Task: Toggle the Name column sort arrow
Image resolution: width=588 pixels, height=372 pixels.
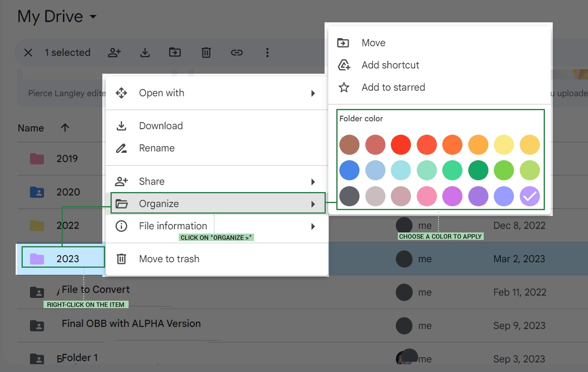Action: click(x=65, y=128)
